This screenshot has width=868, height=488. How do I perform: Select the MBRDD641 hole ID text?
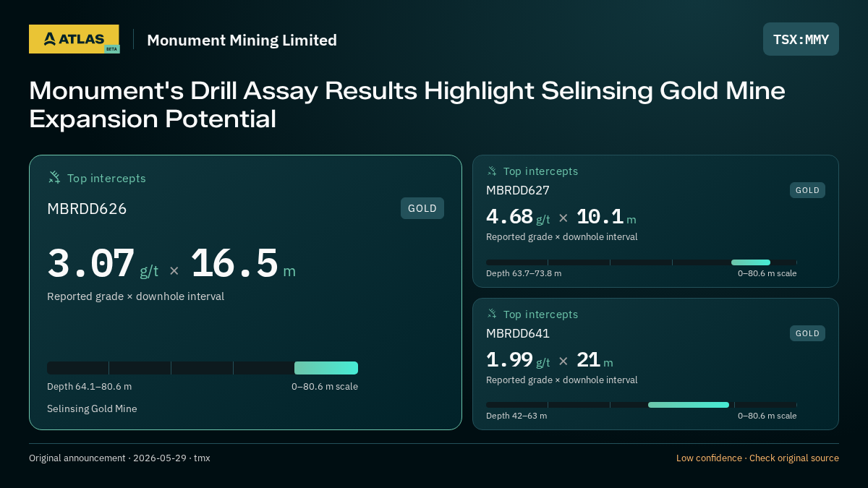518,333
